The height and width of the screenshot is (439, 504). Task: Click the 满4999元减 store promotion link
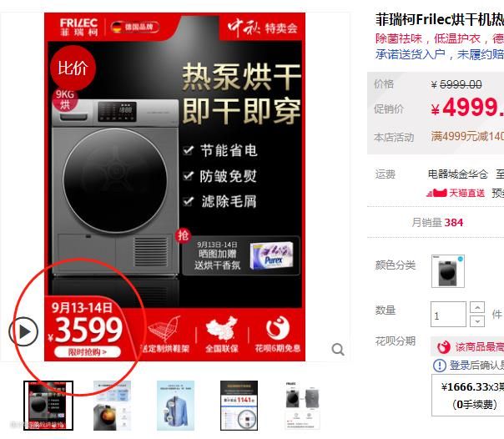pyautogui.click(x=467, y=136)
